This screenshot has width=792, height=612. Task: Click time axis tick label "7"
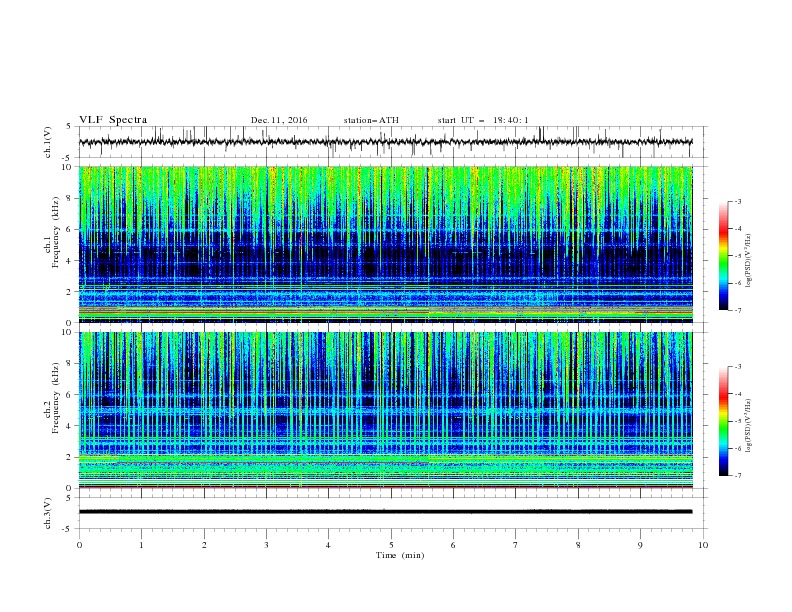click(516, 545)
